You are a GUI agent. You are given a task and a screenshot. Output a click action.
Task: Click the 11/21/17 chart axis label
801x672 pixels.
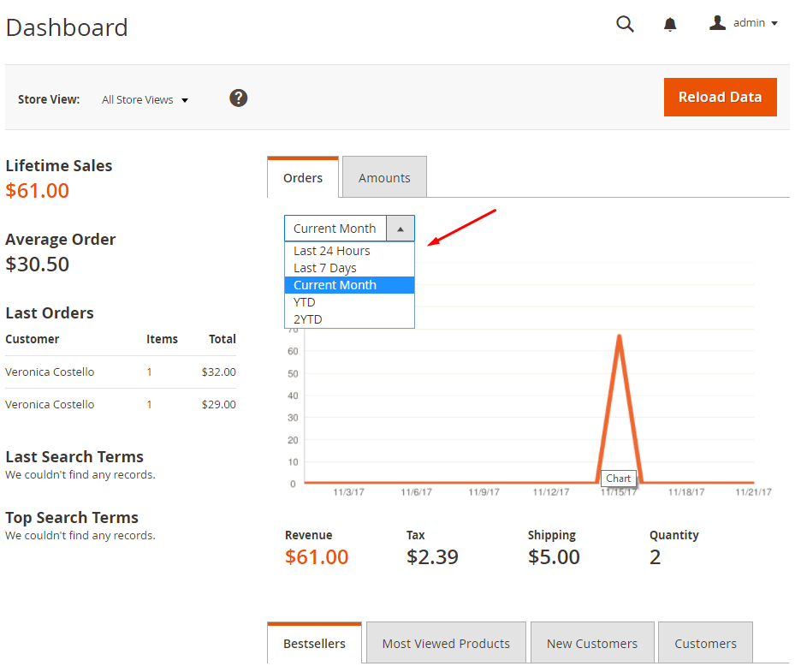pos(753,492)
